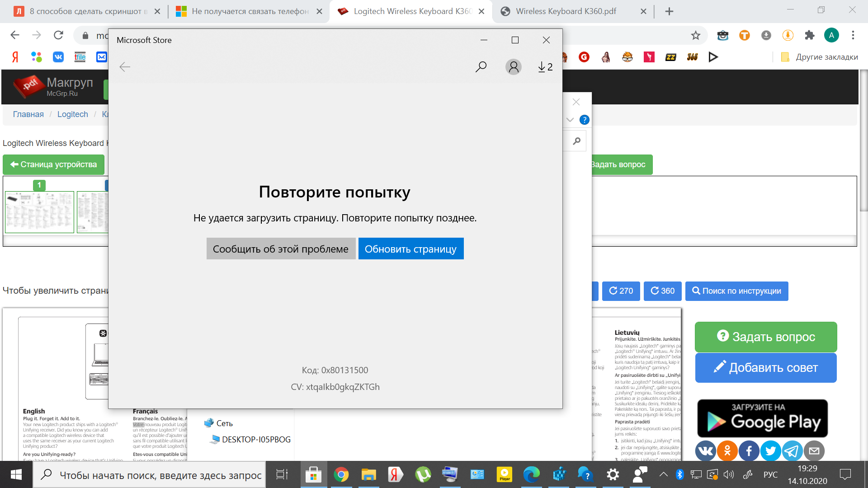
Task: Click 'Сообщить об этой проблеме' button
Action: click(x=281, y=249)
